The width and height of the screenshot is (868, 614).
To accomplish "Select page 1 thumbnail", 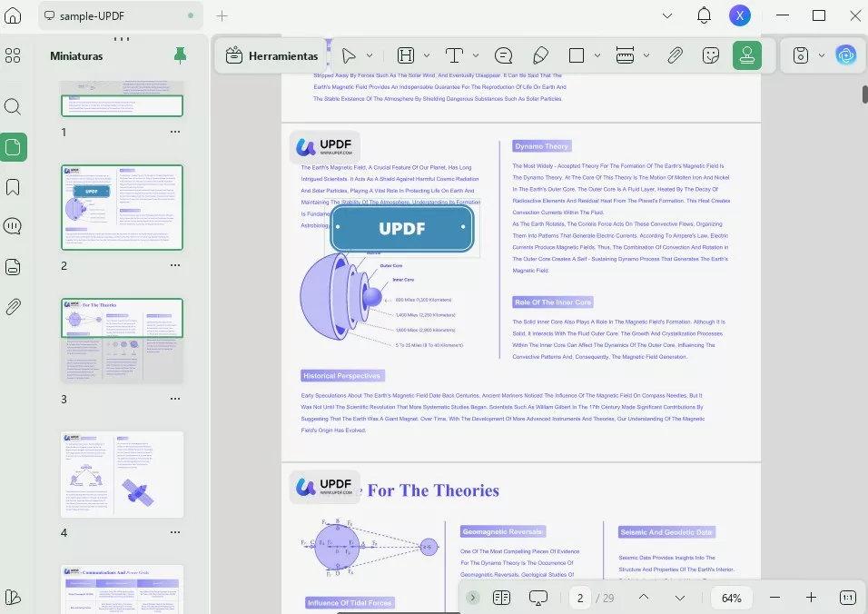I will (122, 99).
